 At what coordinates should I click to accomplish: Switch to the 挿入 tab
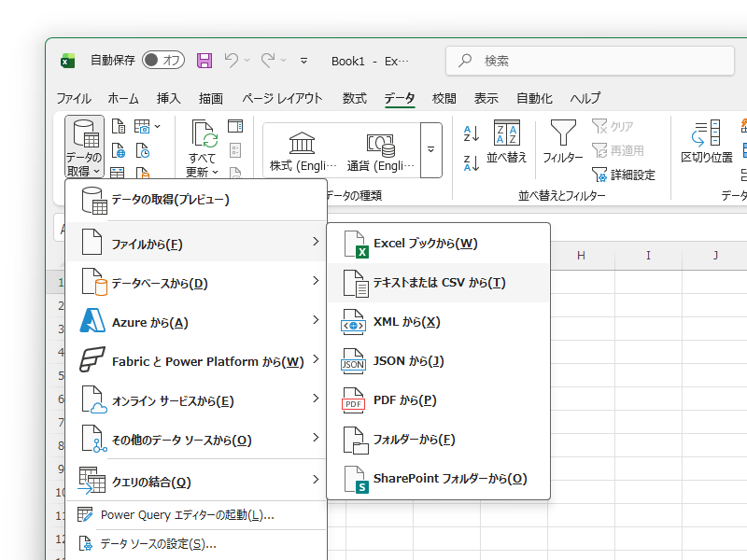point(169,98)
